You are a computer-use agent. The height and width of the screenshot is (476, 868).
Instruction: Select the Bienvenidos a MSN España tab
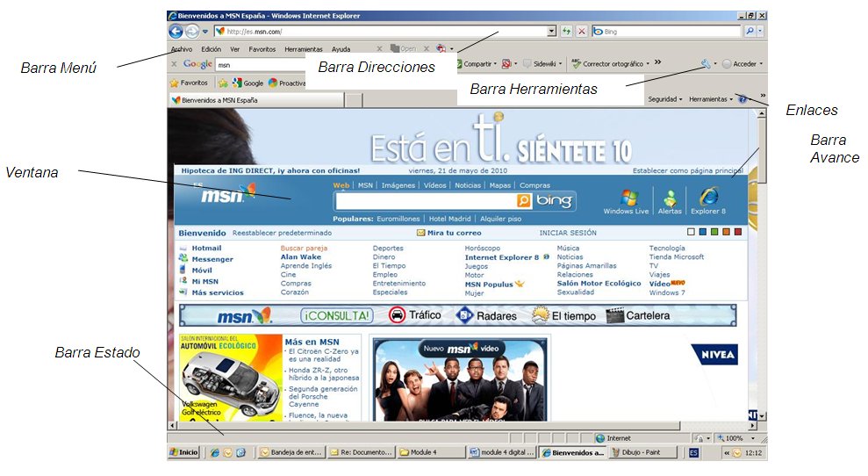[x=255, y=100]
